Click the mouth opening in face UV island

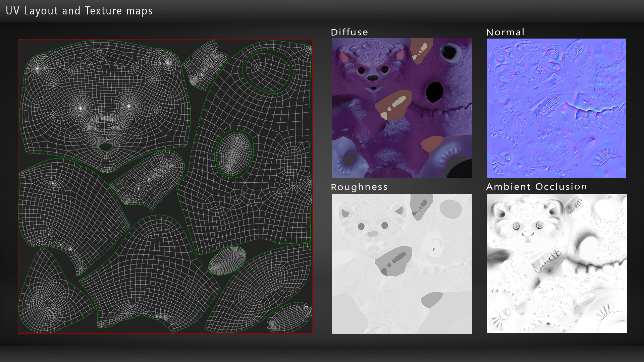point(106,147)
